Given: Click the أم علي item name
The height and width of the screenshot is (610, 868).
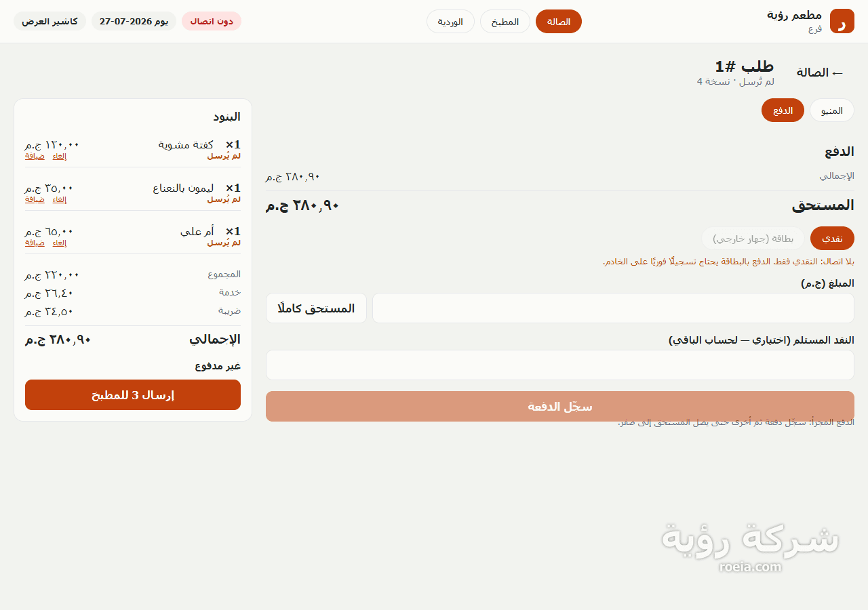Looking at the screenshot, I should 197,231.
